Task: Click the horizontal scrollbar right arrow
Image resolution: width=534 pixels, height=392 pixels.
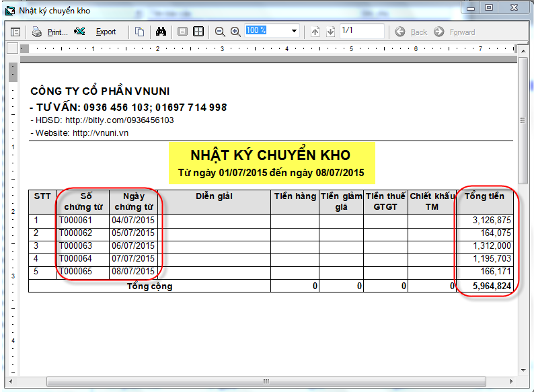Action: 512,382
